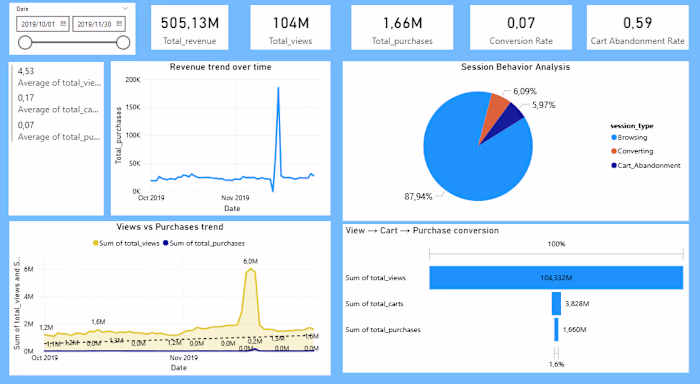Grab the left date range slider handle
Viewport: 700px width, 384px height.
(x=25, y=43)
